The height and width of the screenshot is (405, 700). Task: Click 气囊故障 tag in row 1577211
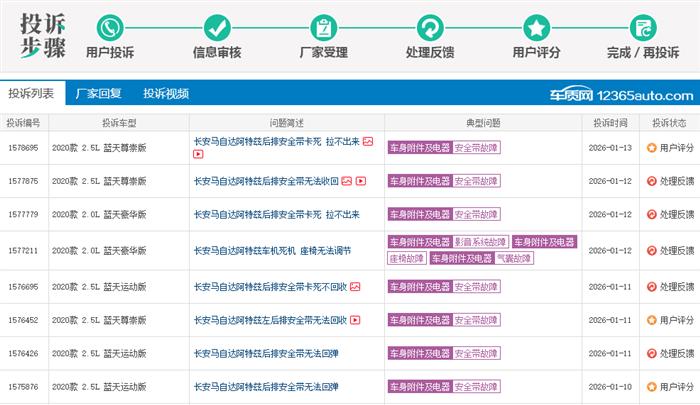pos(514,258)
